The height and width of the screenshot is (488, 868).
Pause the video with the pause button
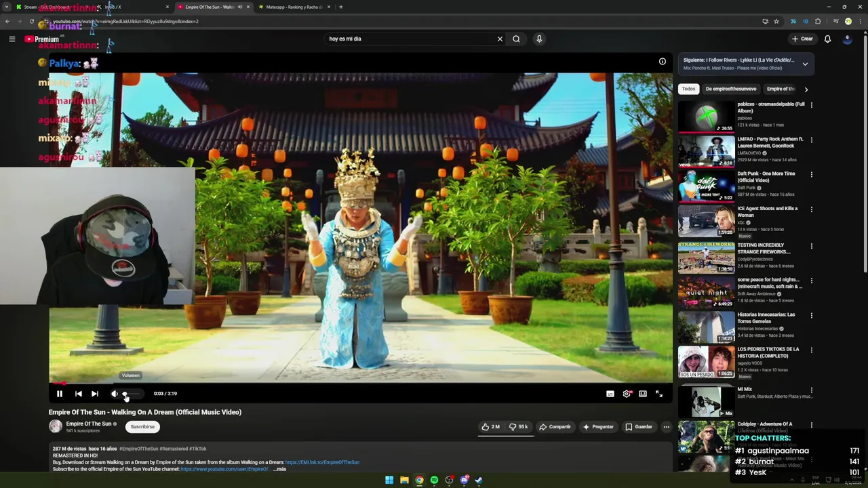60,394
